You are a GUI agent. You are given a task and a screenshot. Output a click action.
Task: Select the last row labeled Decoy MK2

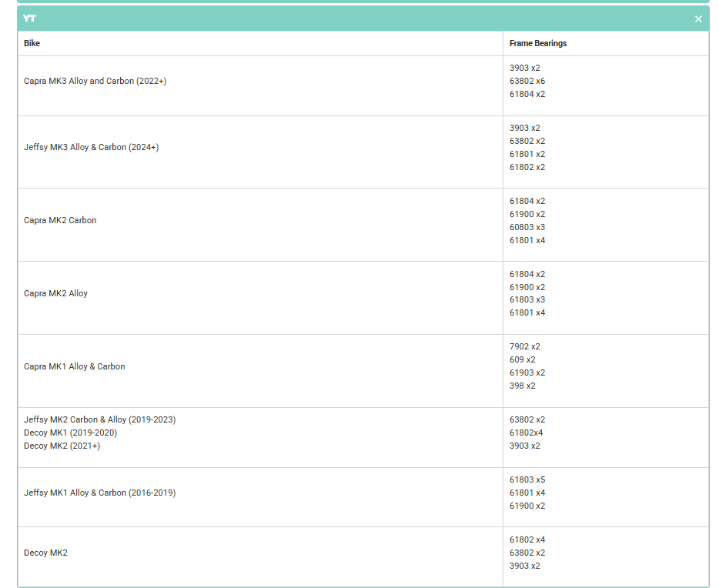[x=45, y=553]
